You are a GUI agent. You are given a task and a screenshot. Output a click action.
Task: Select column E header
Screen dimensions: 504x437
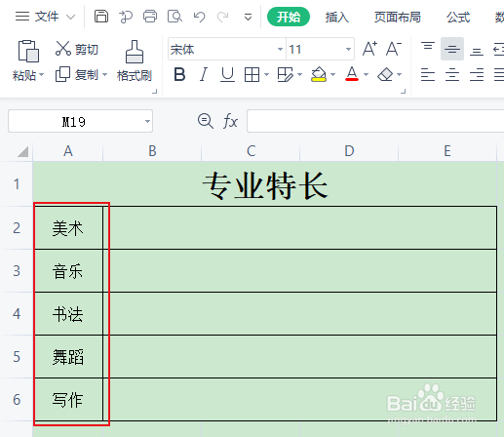(447, 151)
